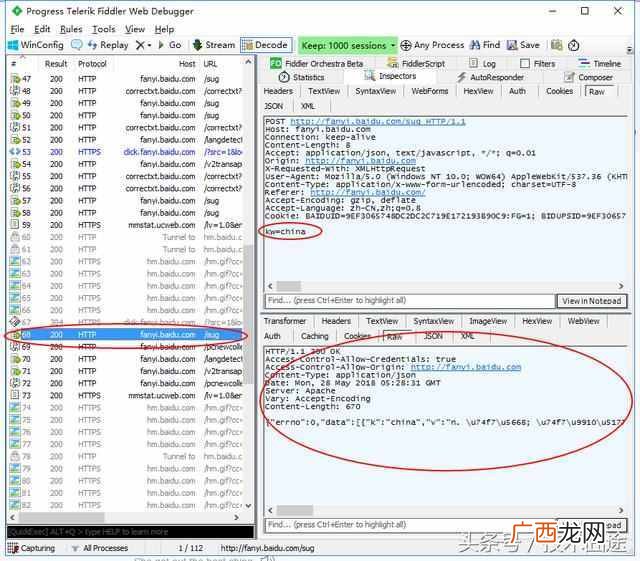Select session 59 mmstat.ucweb.com
The width and height of the screenshot is (640, 561).
coord(126,225)
